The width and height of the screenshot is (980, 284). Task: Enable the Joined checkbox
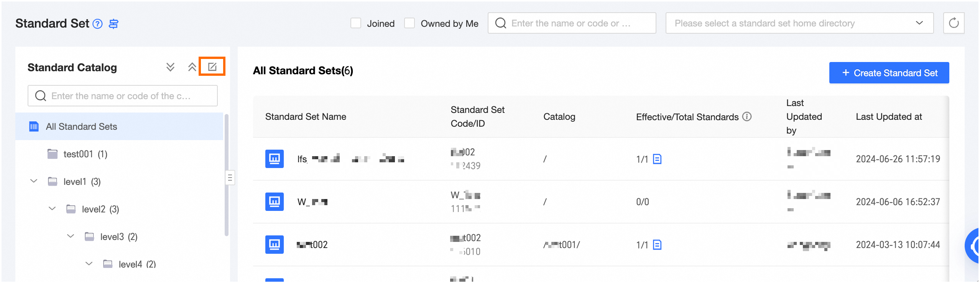pyautogui.click(x=356, y=23)
